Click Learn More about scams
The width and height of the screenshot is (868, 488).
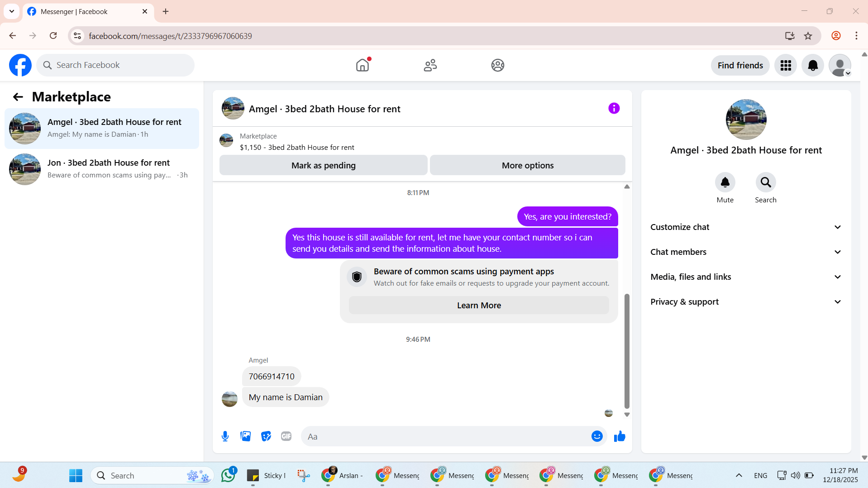click(x=479, y=306)
